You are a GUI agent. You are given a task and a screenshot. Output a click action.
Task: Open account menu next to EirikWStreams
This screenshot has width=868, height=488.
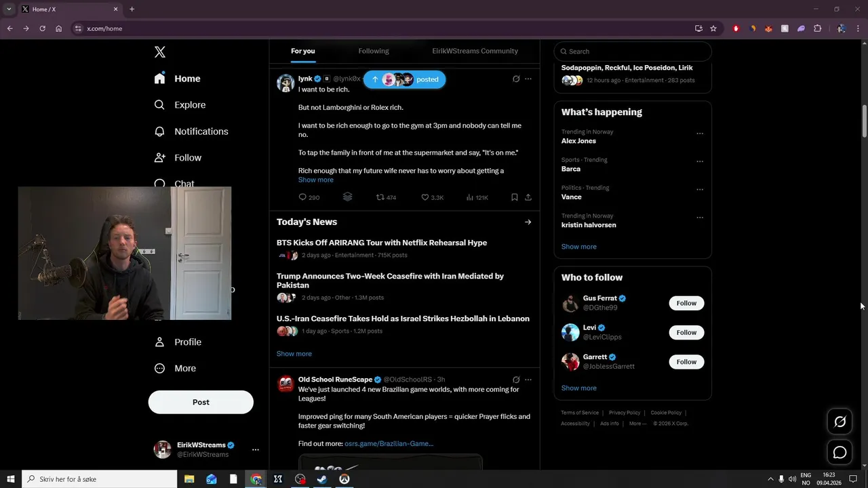click(255, 449)
